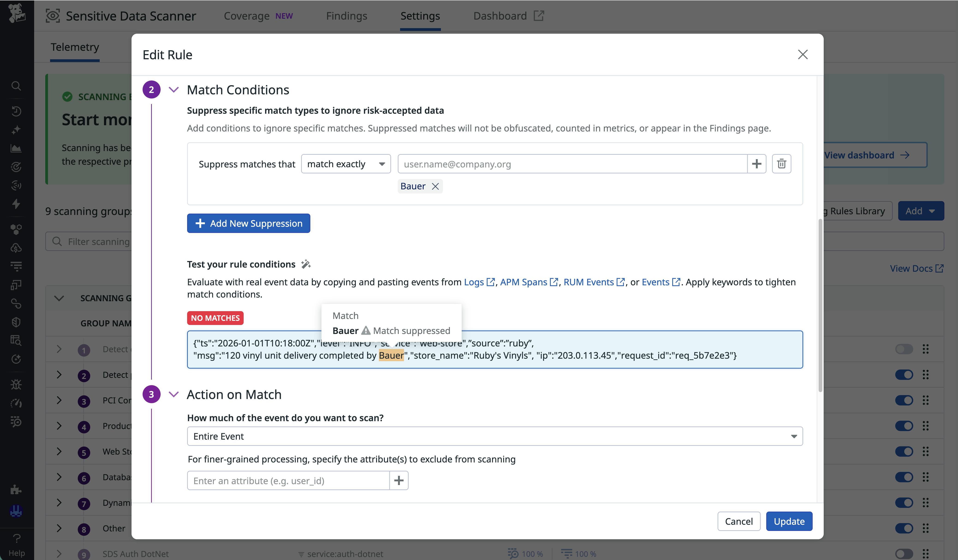This screenshot has width=958, height=560.
Task: Collapse the Match Conditions section chevron
Action: coord(174,90)
